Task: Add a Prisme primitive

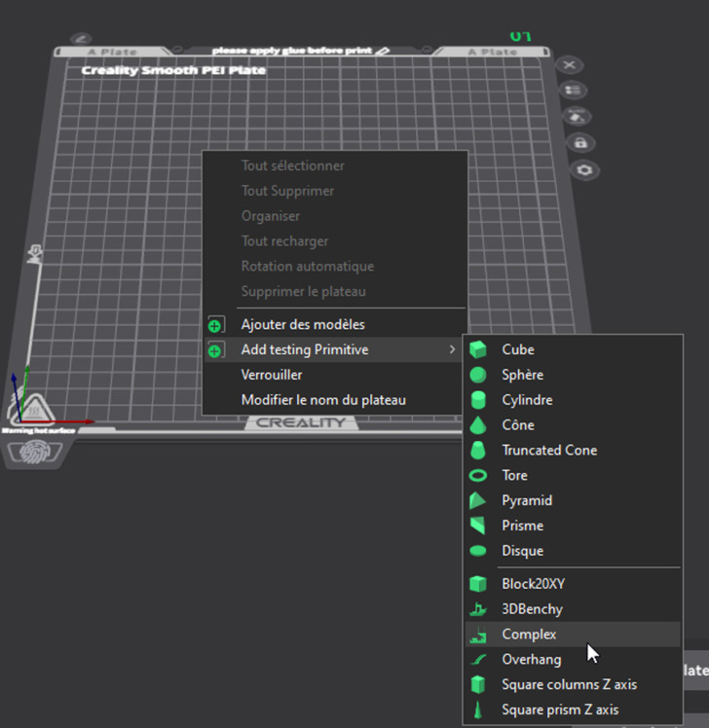Action: 573,526
